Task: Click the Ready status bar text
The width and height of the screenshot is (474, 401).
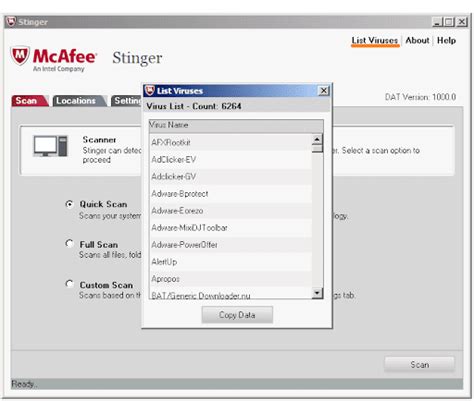Action: (x=24, y=384)
